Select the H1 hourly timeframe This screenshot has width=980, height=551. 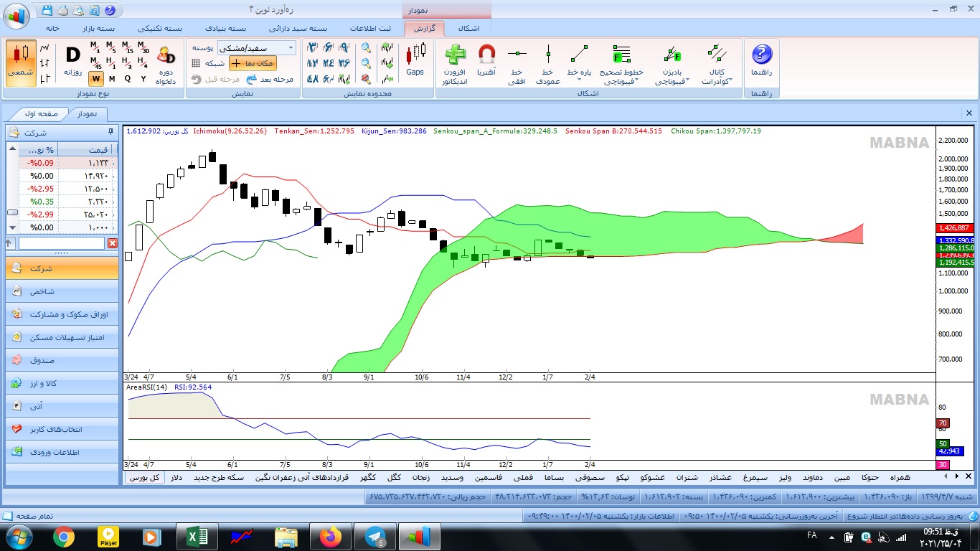[x=111, y=63]
